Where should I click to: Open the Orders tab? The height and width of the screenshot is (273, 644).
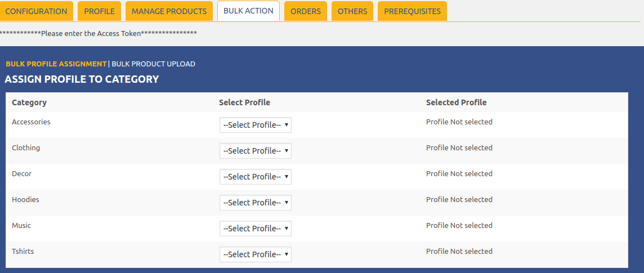pos(306,11)
